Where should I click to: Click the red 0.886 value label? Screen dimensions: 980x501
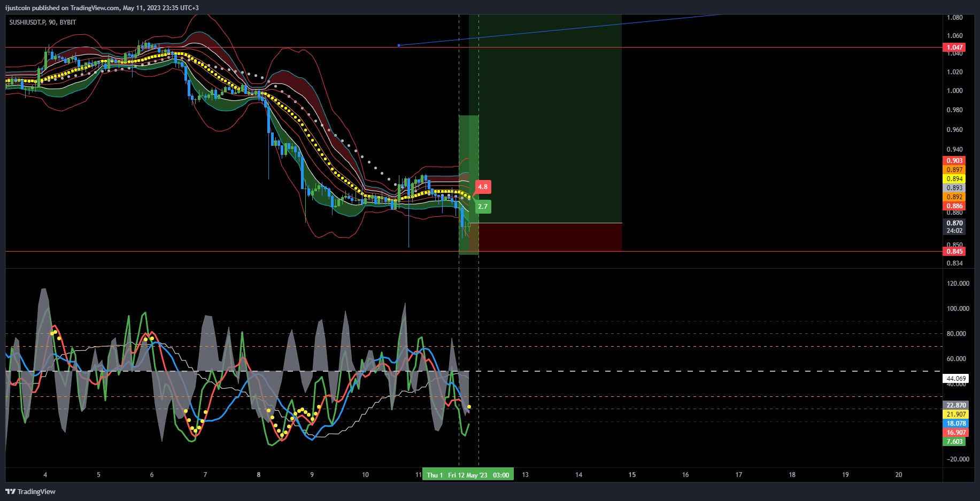coord(955,206)
